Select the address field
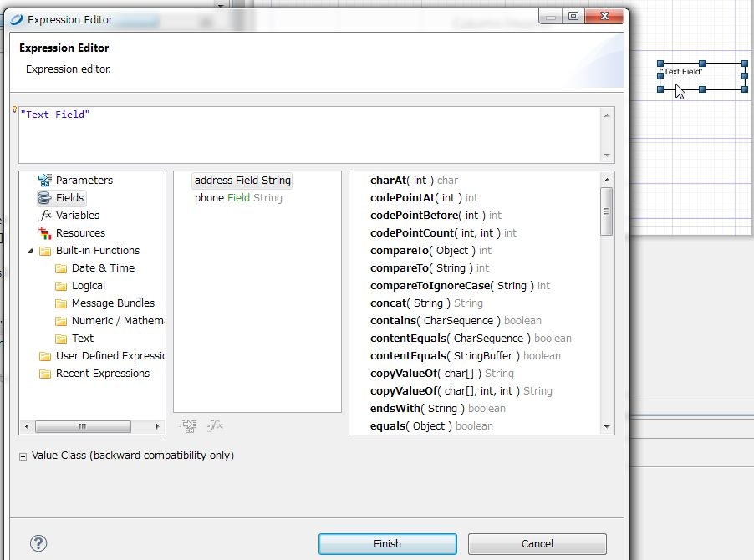 (242, 180)
